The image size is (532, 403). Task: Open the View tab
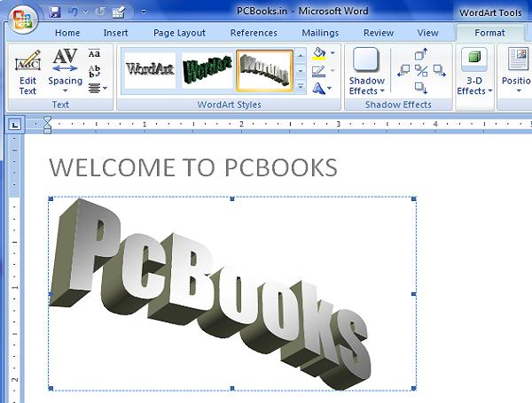[x=427, y=33]
